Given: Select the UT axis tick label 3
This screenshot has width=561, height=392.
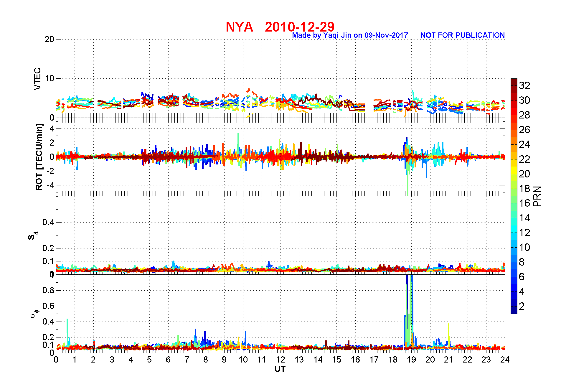Looking at the screenshot, I should [x=112, y=360].
